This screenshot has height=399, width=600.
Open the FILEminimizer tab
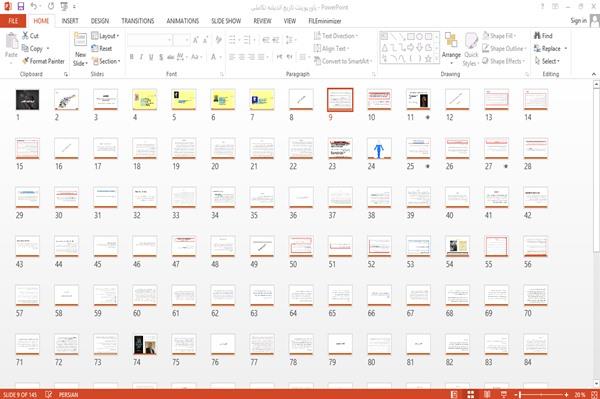click(x=325, y=21)
